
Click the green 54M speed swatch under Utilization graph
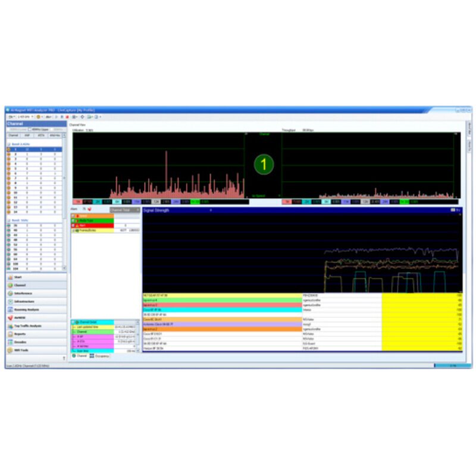[x=195, y=202]
